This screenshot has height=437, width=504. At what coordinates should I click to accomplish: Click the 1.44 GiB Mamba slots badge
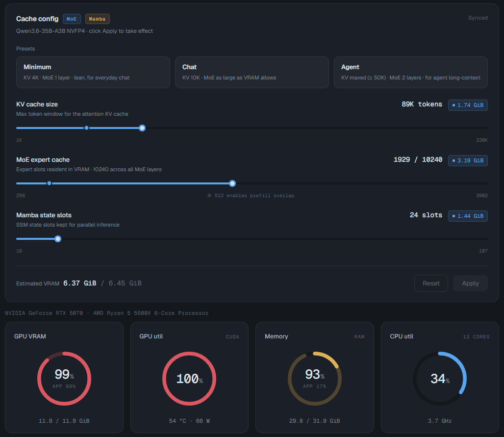point(468,216)
